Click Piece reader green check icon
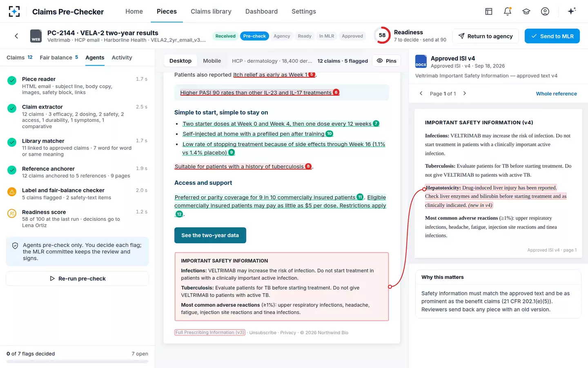The image size is (588, 368). (12, 81)
